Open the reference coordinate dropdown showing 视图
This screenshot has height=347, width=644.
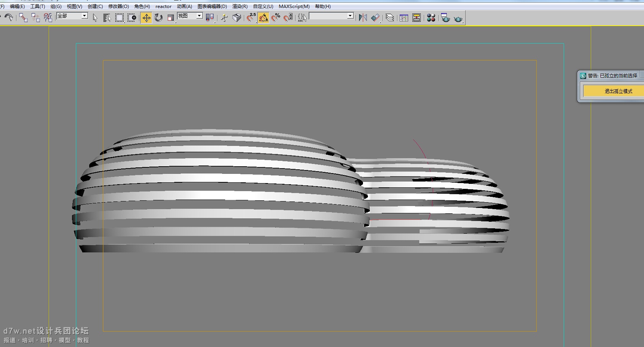coord(190,16)
